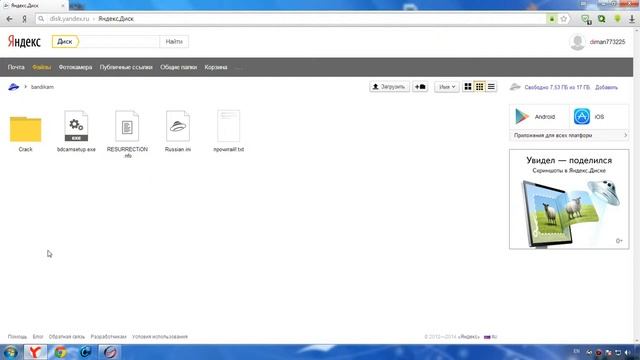This screenshot has width=640, height=360.
Task: Open the Почта menu item
Action: click(16, 67)
